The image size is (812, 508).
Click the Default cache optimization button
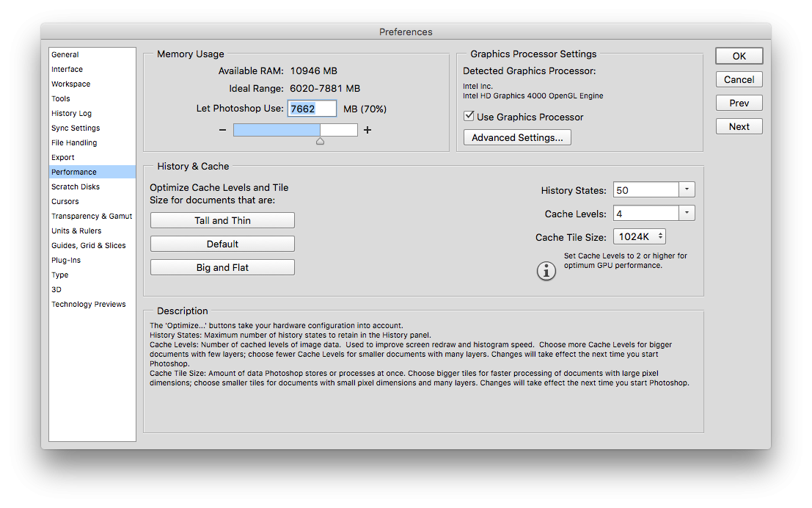click(x=223, y=244)
